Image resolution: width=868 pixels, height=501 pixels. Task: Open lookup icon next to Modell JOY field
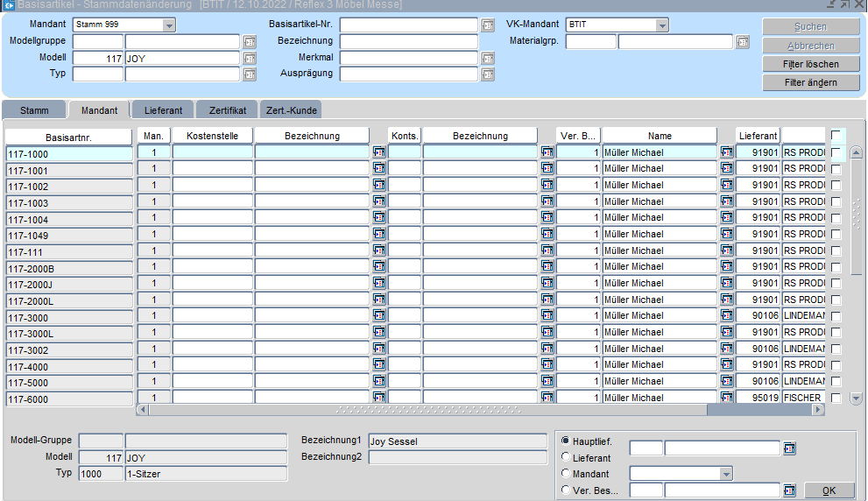tap(249, 58)
